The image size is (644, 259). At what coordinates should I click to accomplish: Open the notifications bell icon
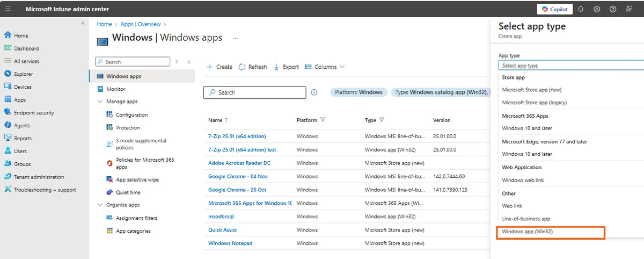581,9
